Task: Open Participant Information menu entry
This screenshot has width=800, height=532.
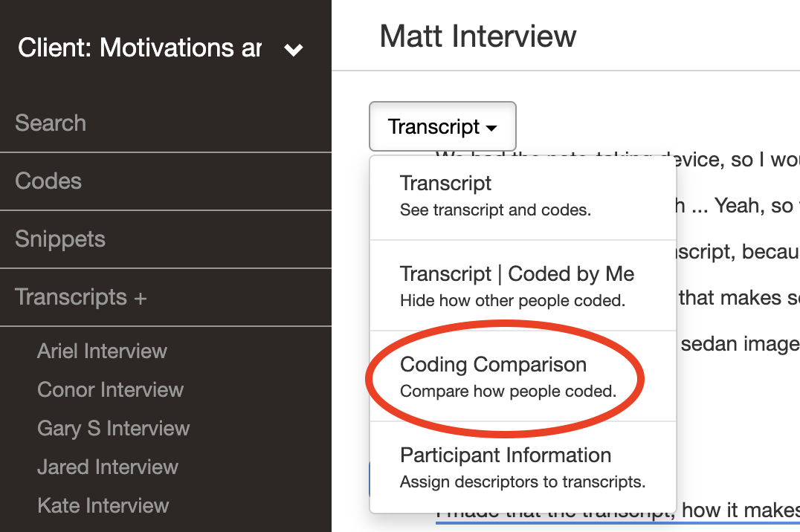Action: point(523,467)
